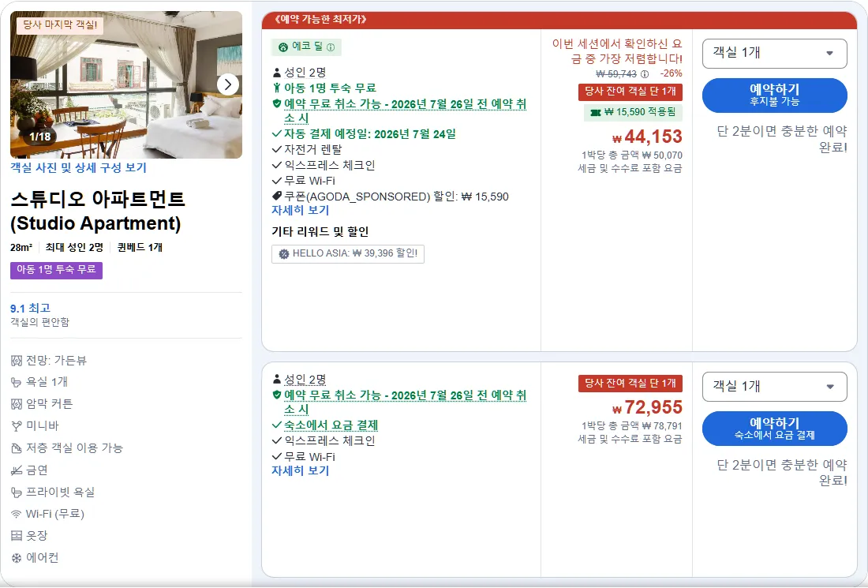Image resolution: width=868 pixels, height=588 pixels.
Task: Click the ₩44,153 price
Action: (647, 137)
